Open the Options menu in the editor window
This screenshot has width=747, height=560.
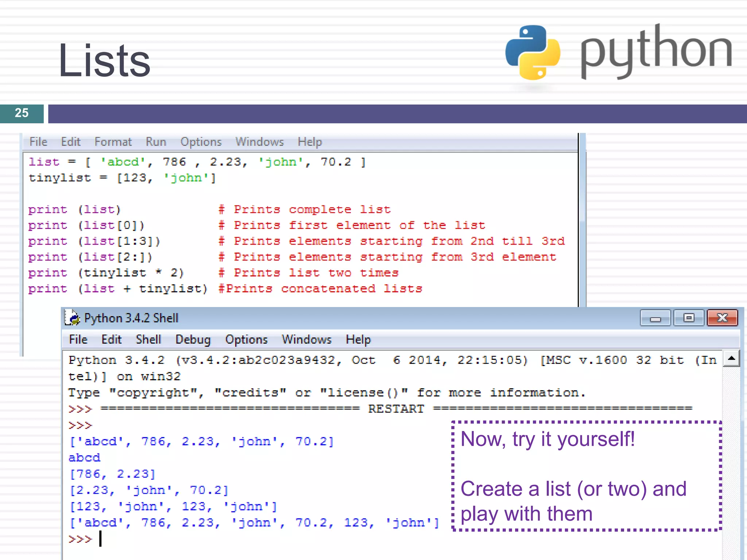point(201,142)
